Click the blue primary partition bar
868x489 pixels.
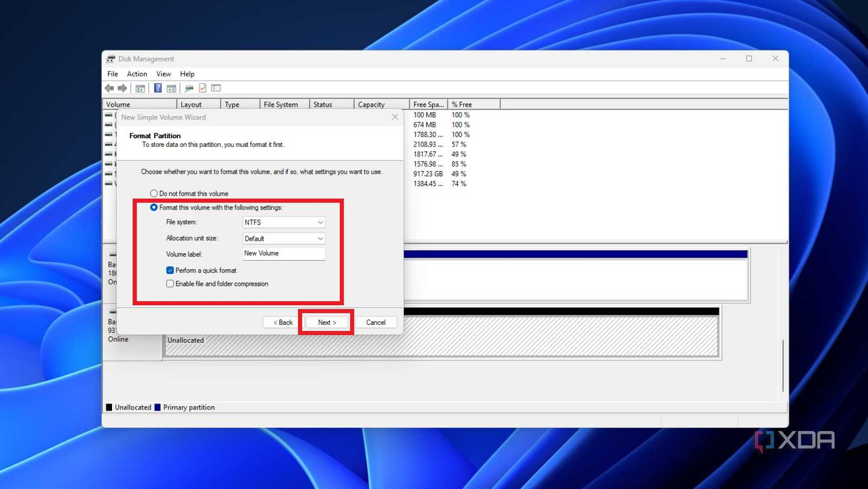tap(576, 254)
